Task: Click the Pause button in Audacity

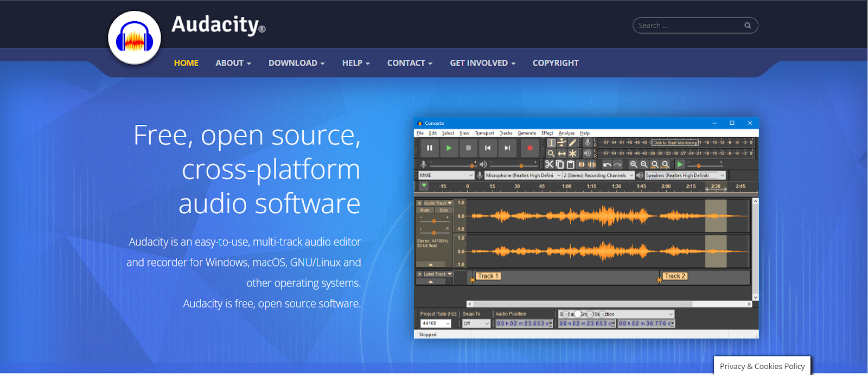Action: (429, 148)
